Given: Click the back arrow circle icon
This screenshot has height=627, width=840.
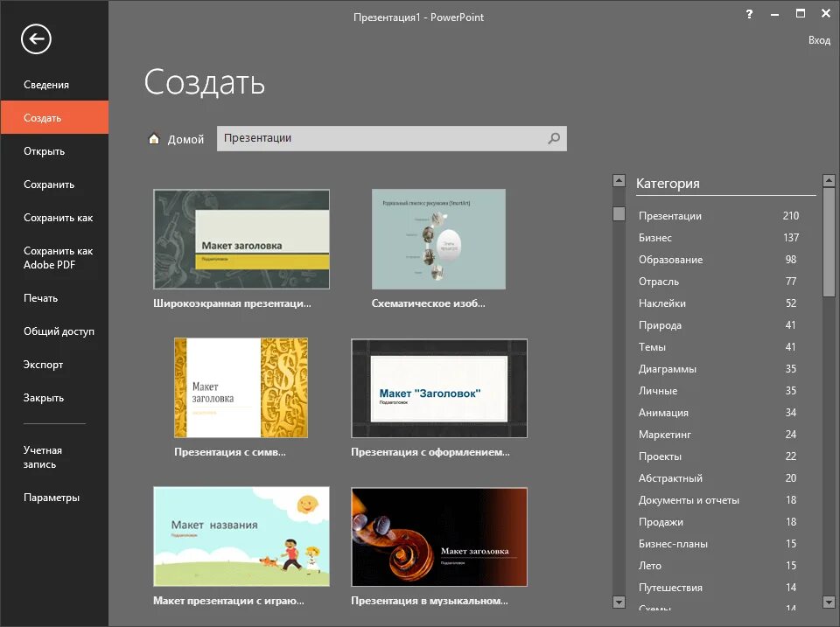Looking at the screenshot, I should [x=36, y=38].
